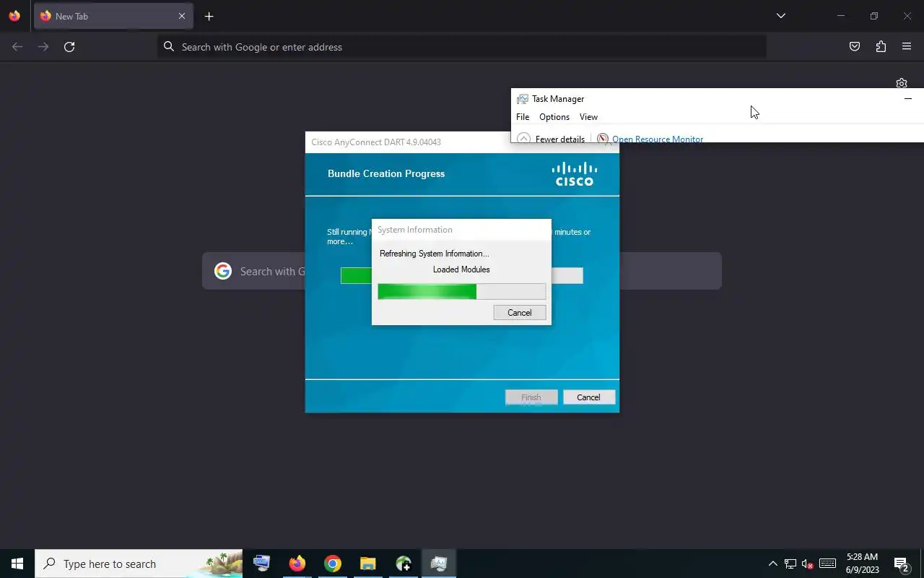Open the clock showing 5:28 AM

coord(863,564)
